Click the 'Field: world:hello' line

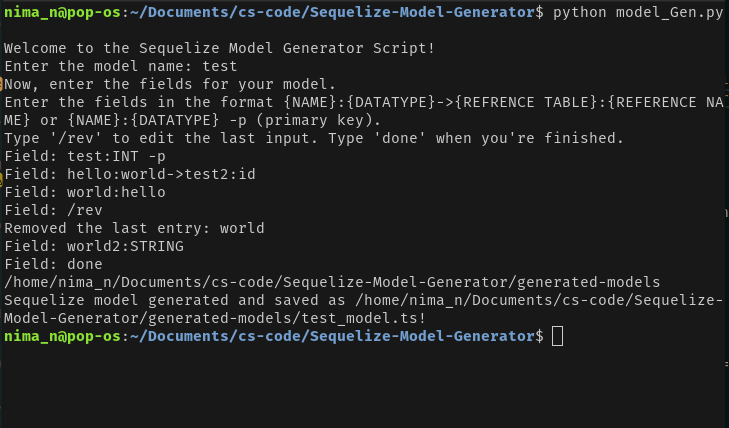coord(85,192)
